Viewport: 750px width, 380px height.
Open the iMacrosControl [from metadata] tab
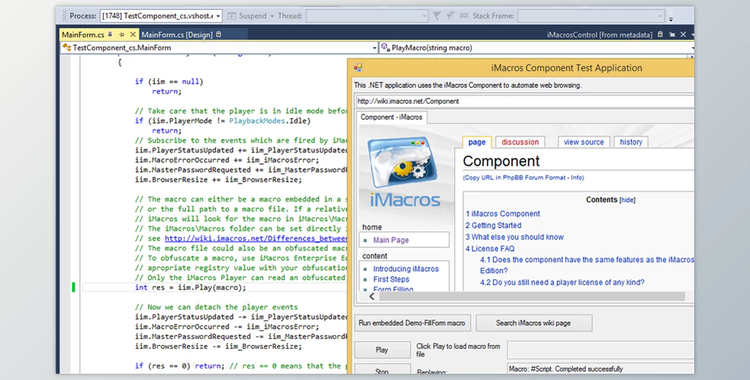pyautogui.click(x=599, y=34)
